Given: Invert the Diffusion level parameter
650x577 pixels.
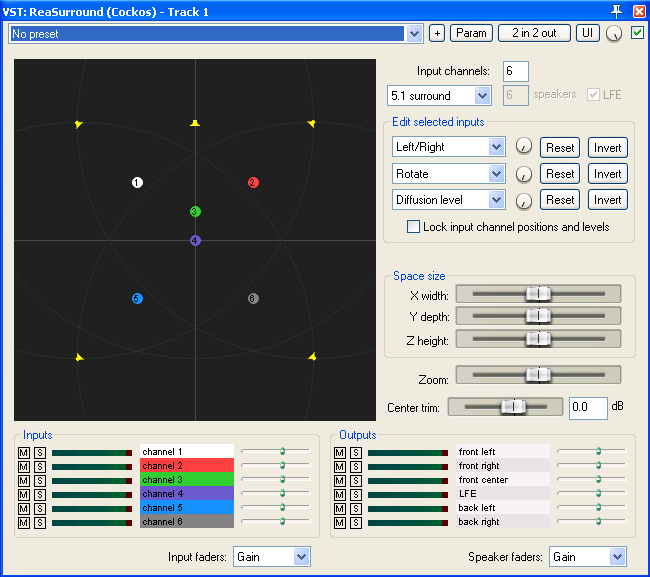Looking at the screenshot, I should pos(608,200).
